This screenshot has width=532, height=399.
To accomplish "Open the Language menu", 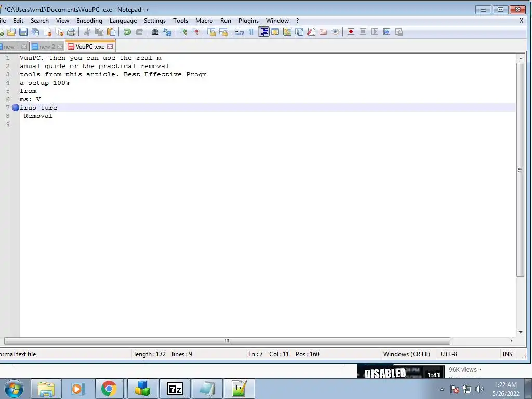I will point(123,21).
